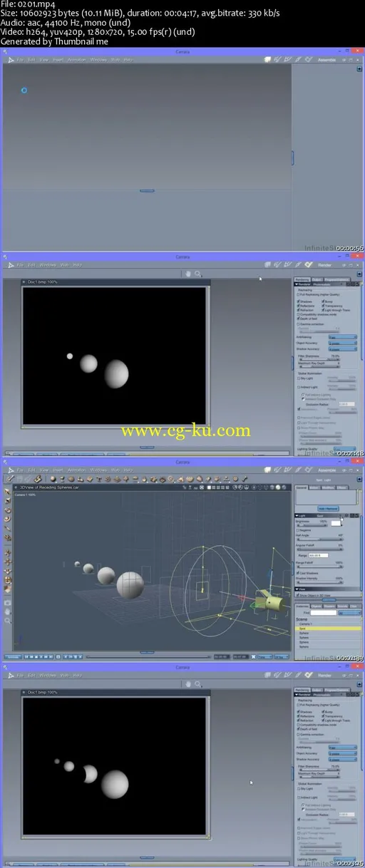Open Storyboard room icon in 00:01:48 frame
This screenshot has height=868, width=365.
pos(287,264)
